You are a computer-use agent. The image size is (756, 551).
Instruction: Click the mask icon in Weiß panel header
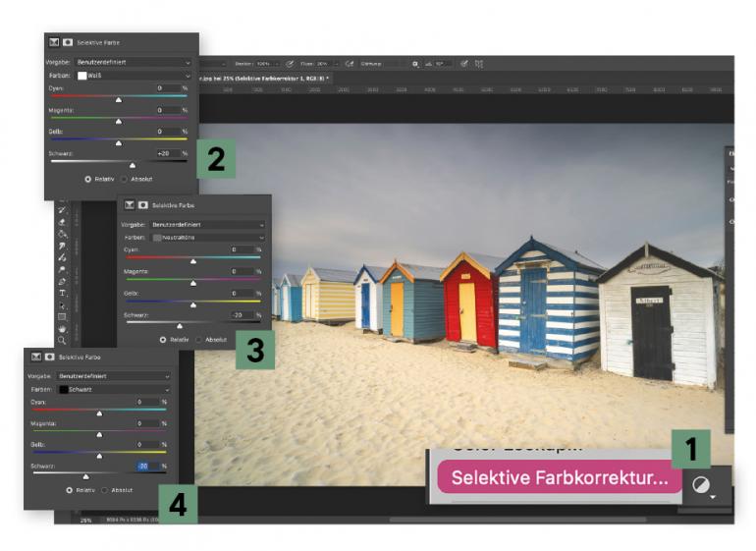tap(68, 42)
